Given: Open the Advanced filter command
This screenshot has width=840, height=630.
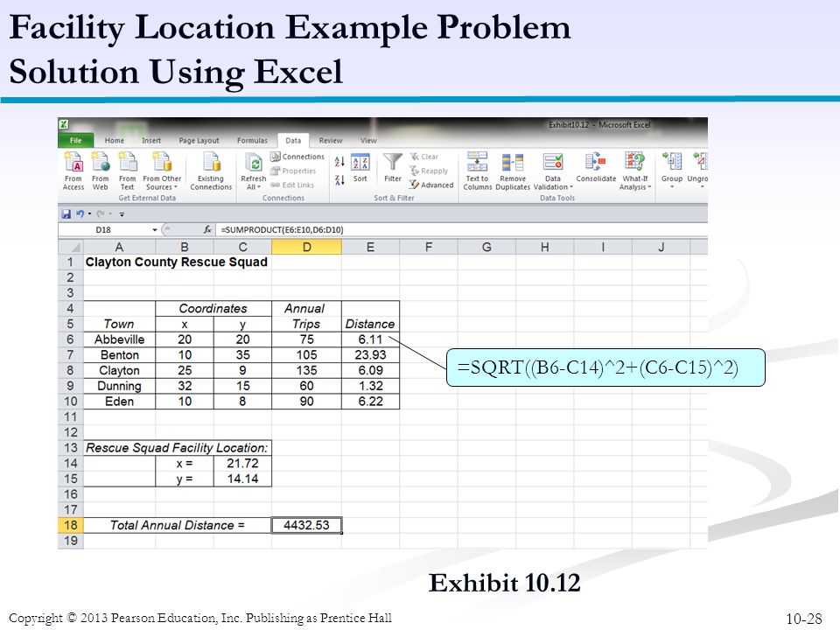Looking at the screenshot, I should pos(431,185).
